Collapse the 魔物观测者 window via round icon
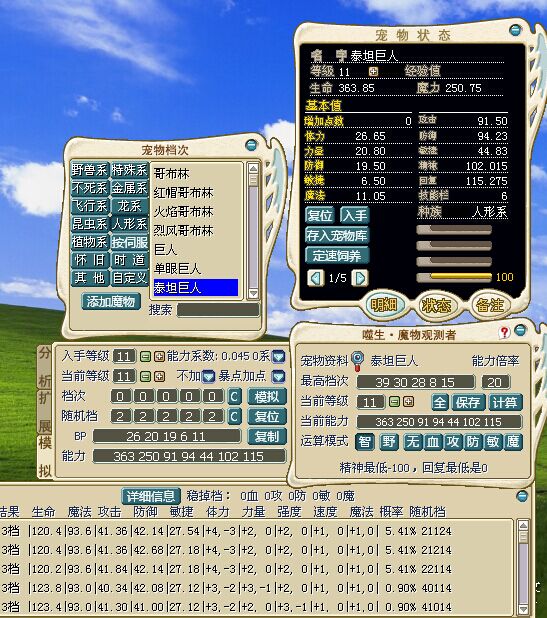 click(520, 330)
